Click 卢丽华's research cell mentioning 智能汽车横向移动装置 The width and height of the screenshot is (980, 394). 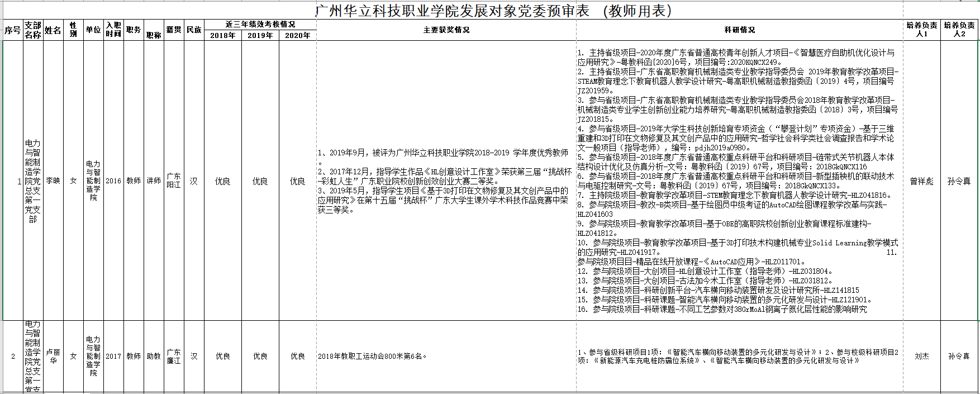[740, 357]
